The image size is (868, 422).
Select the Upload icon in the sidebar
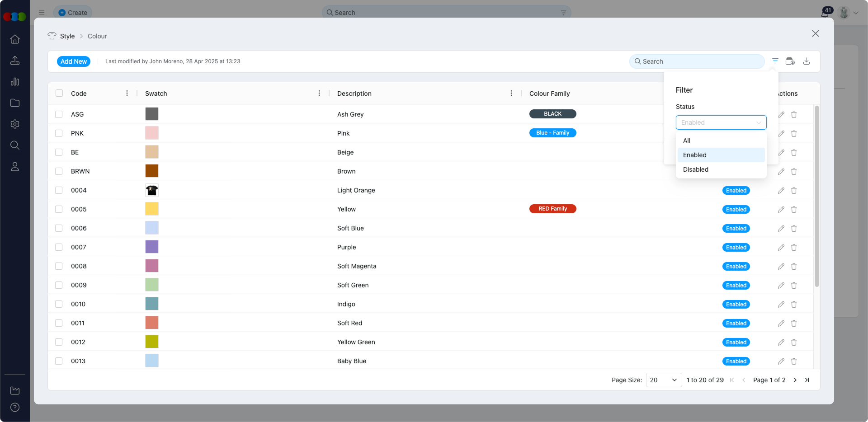pyautogui.click(x=15, y=60)
